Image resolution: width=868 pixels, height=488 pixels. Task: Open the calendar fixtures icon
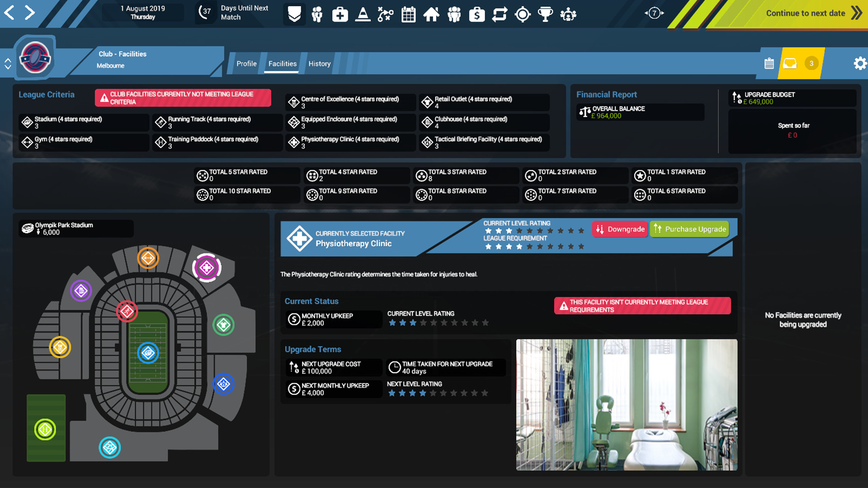tap(408, 14)
